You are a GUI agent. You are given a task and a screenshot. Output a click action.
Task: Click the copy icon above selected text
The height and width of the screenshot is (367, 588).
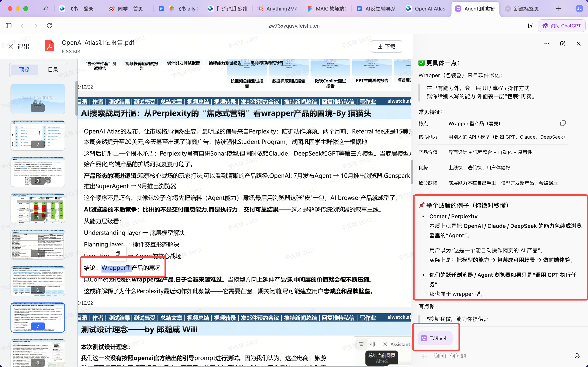[x=118, y=254]
